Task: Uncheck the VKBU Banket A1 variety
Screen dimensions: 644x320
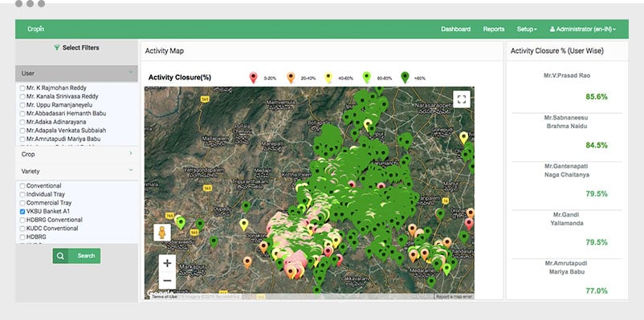Action: [x=22, y=212]
